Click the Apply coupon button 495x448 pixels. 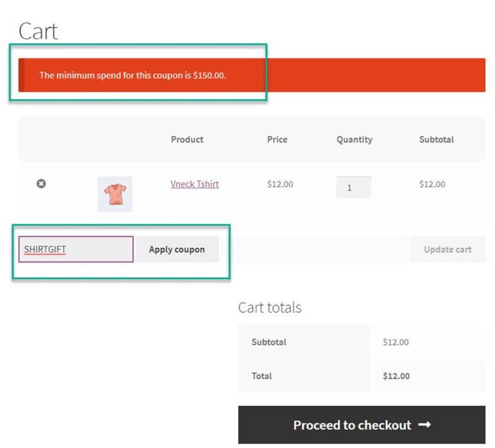(x=177, y=249)
